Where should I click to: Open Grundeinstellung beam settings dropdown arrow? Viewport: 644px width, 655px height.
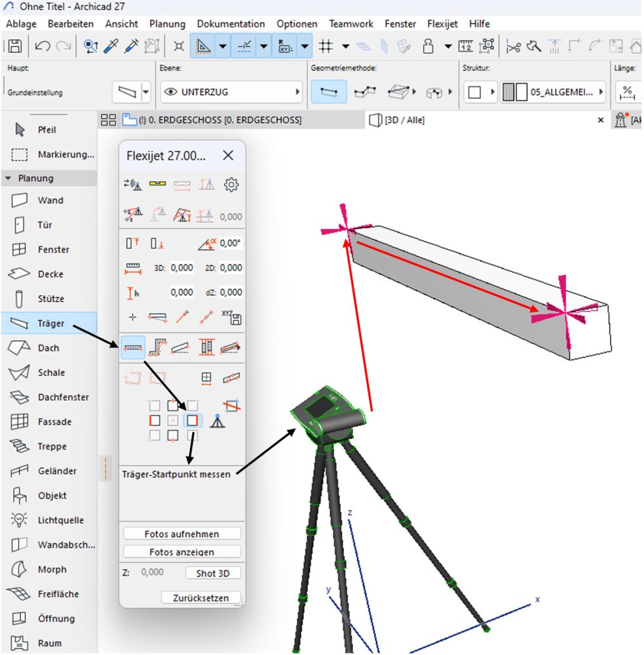[x=145, y=92]
